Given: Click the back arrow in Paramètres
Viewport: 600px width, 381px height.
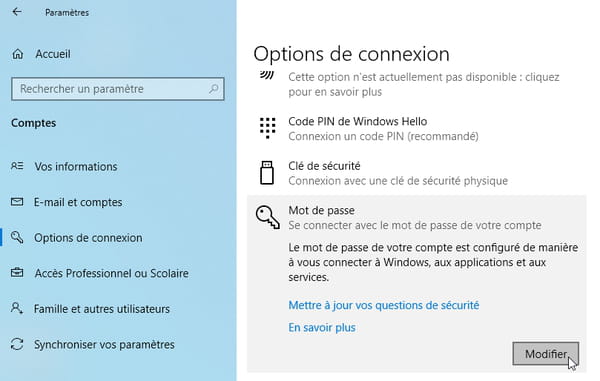Looking at the screenshot, I should tap(17, 12).
